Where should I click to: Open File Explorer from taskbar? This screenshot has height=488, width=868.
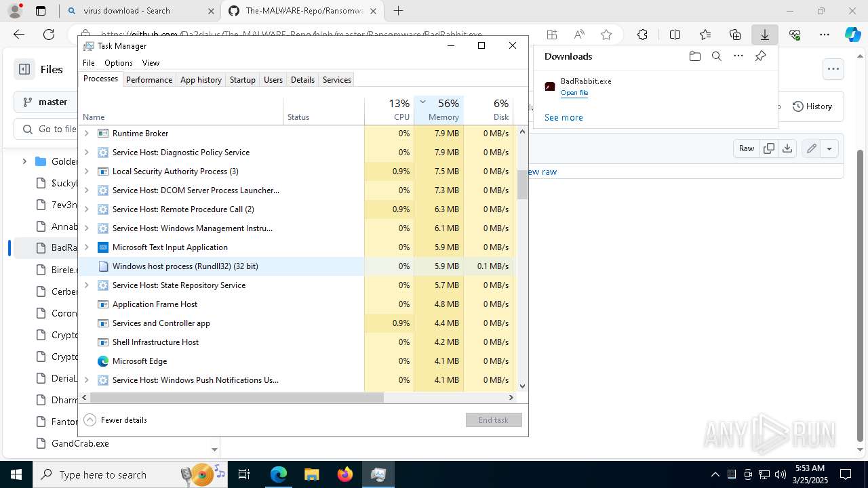(311, 474)
